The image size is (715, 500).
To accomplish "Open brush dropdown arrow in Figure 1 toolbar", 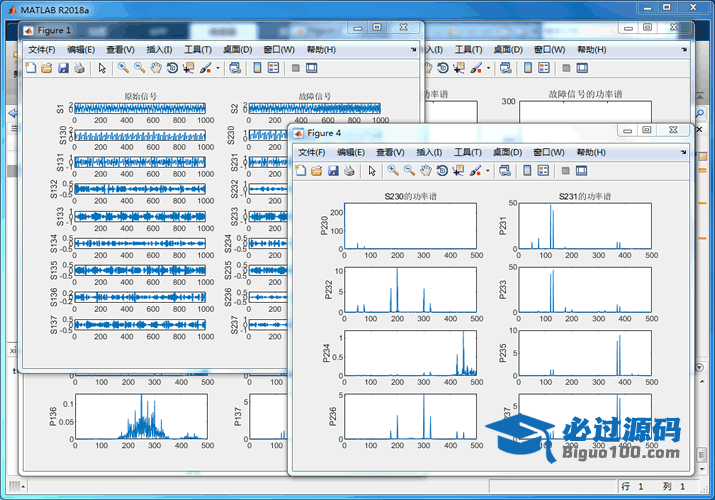I will 217,68.
